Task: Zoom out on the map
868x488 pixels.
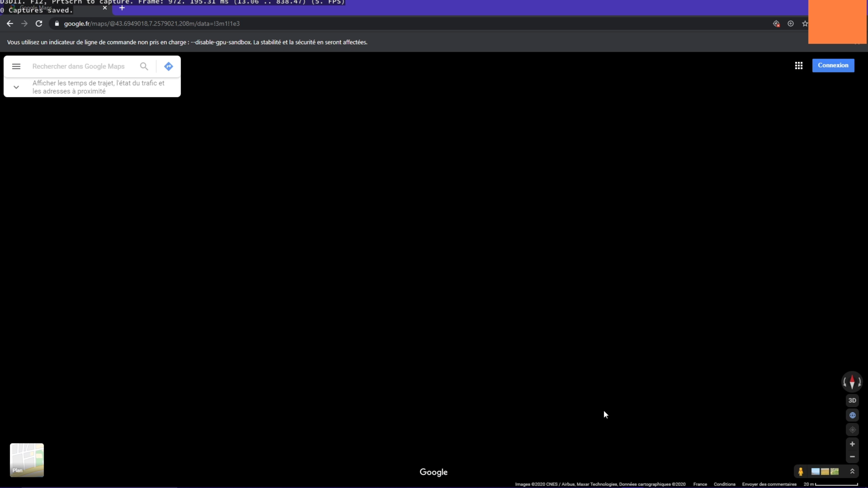Action: pos(852,457)
